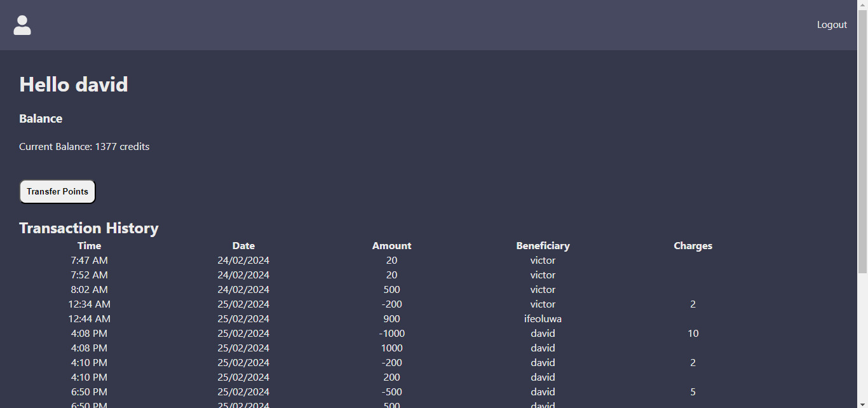The width and height of the screenshot is (868, 408).
Task: Select the ifeoluwa beneficiary cell
Action: [543, 319]
